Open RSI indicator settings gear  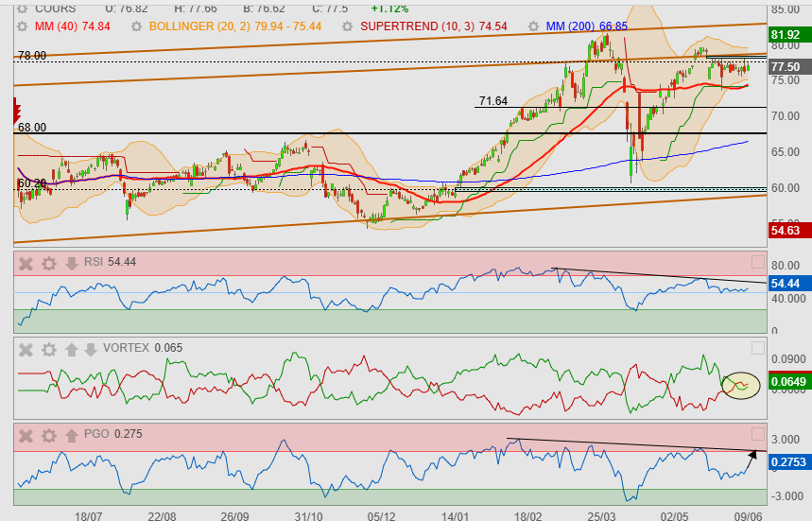click(x=48, y=264)
